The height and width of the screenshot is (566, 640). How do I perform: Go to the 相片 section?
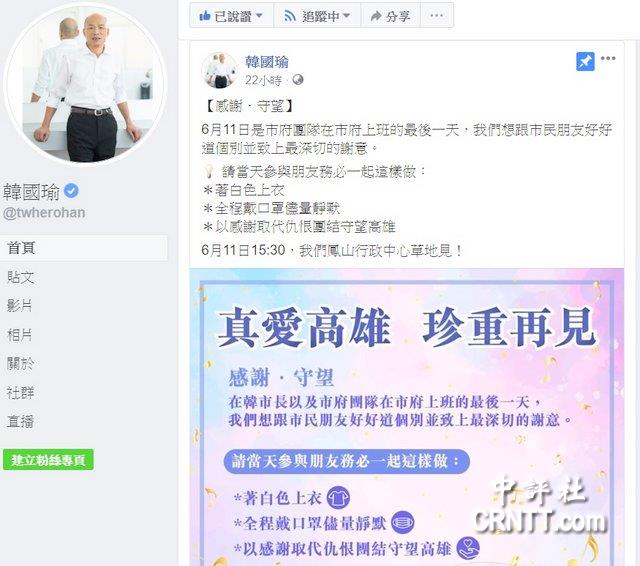(x=19, y=335)
